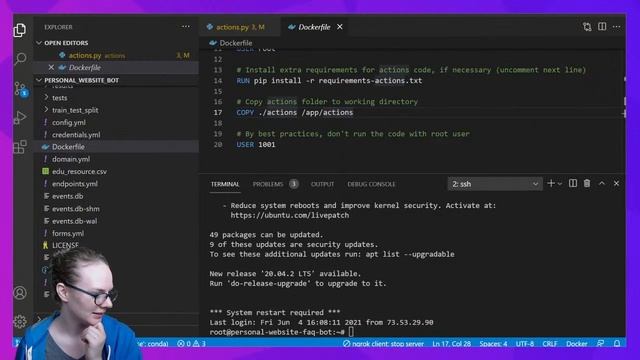Open the ubuntu.com/livepatch link in terminal
The height and width of the screenshot is (360, 640).
[x=289, y=215]
